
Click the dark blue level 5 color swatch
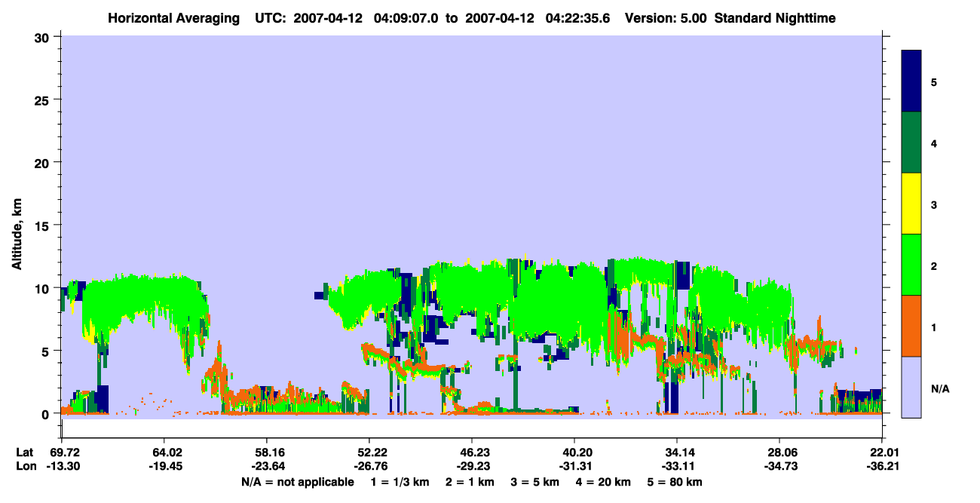(911, 81)
